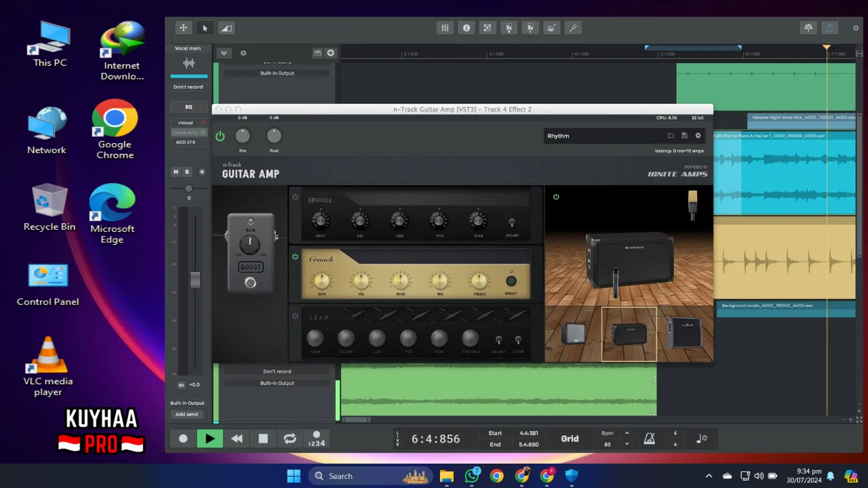Save preset with floppy disk icon

684,136
